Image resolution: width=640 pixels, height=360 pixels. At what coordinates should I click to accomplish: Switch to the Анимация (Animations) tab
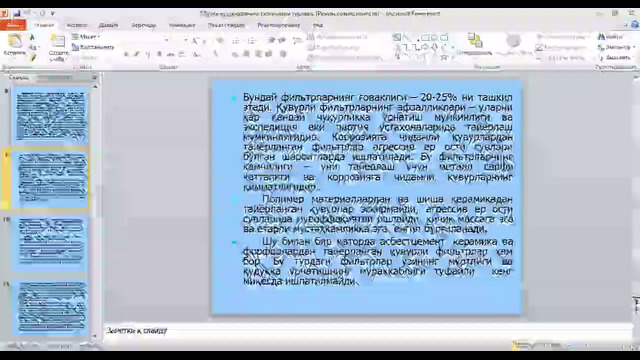click(x=182, y=25)
